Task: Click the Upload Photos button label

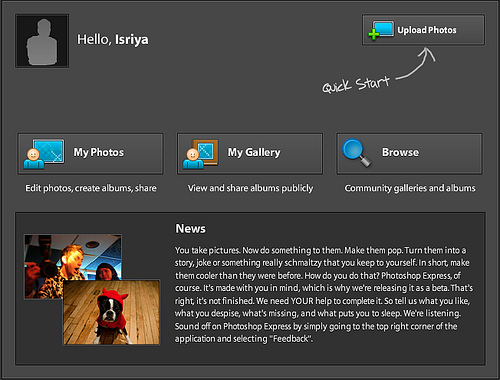Action: tap(427, 30)
